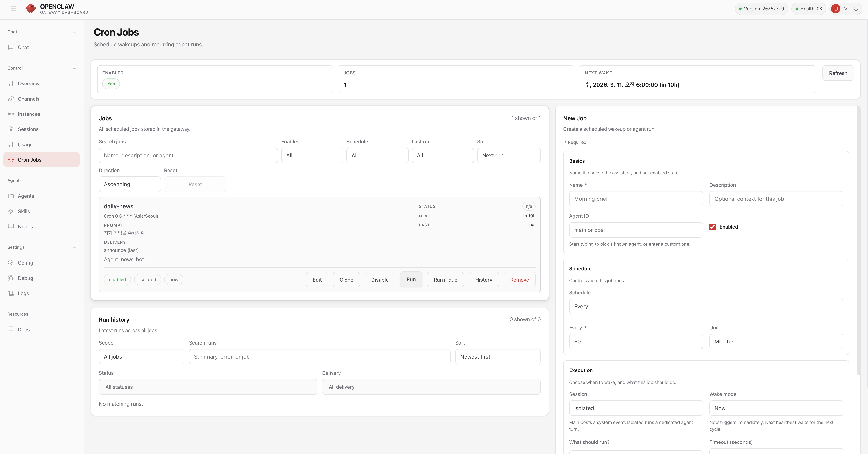Go to Sessions in the sidebar

point(28,129)
